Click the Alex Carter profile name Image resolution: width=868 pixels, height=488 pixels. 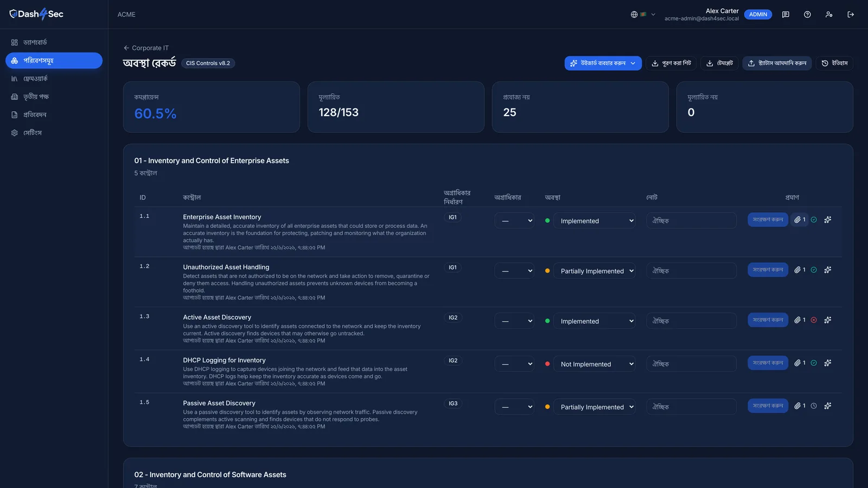pos(722,11)
